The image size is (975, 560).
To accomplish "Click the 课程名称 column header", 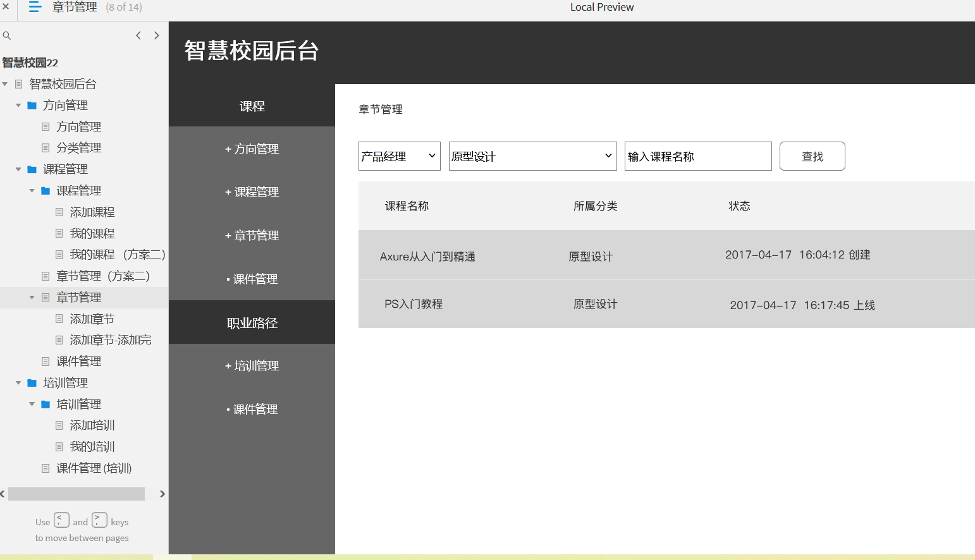I will (x=407, y=206).
